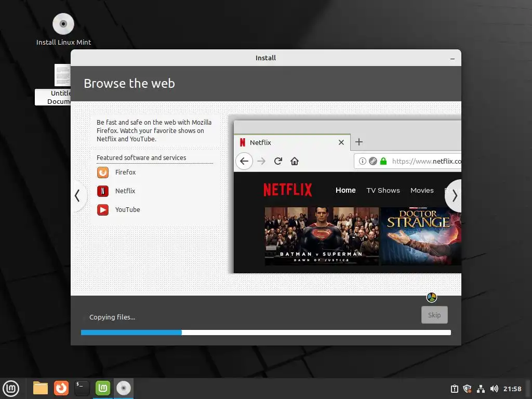
Task: Open the clipboard-style tray icon
Action: click(x=454, y=389)
